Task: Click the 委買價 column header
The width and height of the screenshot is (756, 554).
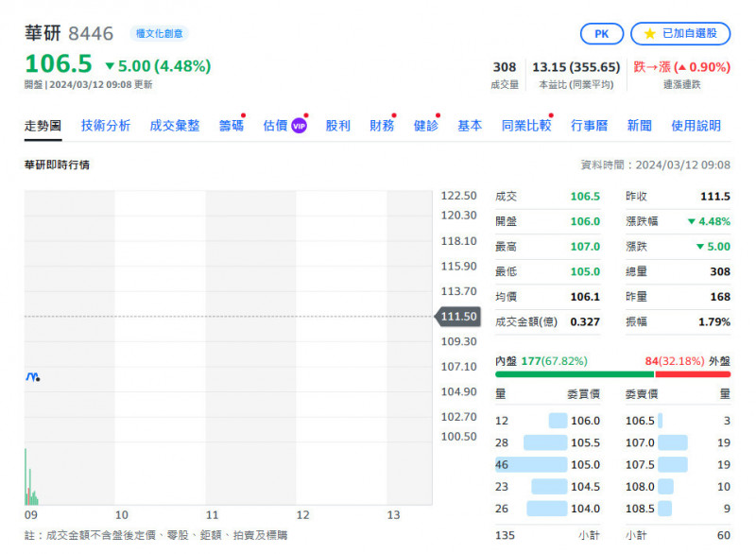Action: (x=583, y=394)
